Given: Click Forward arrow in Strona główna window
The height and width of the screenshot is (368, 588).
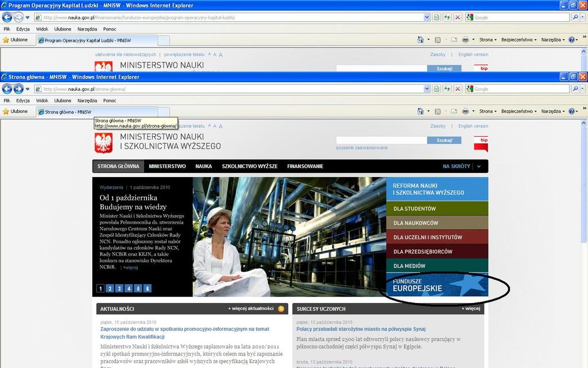Looking at the screenshot, I should (18, 89).
